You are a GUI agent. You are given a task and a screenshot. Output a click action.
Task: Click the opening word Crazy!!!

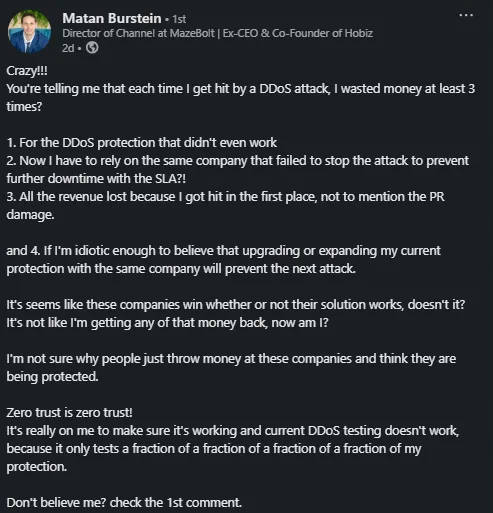click(x=27, y=71)
